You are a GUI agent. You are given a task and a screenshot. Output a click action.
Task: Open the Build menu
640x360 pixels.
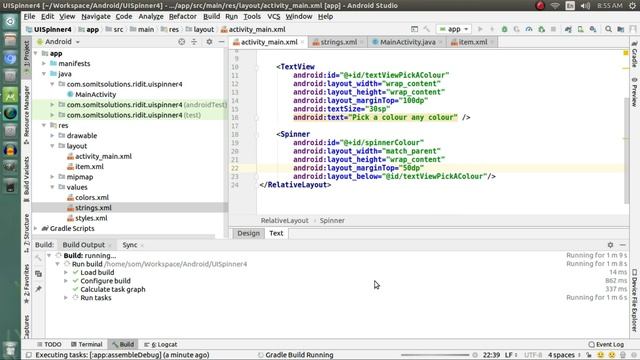pos(211,16)
